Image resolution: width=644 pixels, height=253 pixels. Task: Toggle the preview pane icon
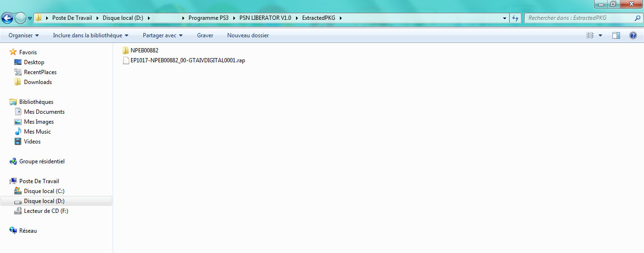[616, 35]
